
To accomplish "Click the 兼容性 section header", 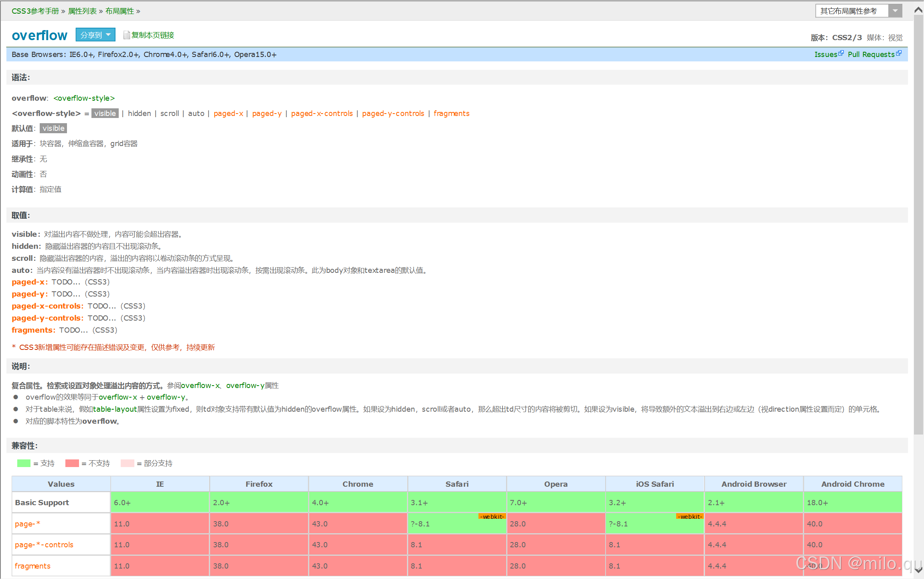I will pyautogui.click(x=457, y=446).
